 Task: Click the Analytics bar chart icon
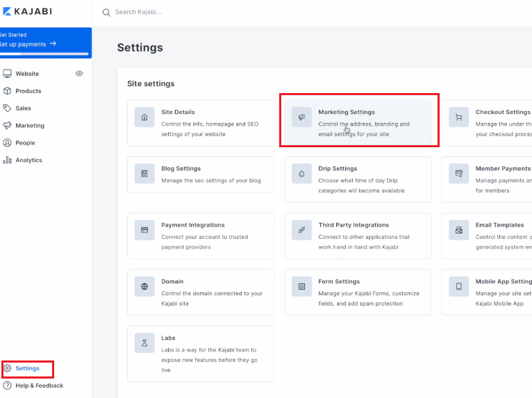[7, 160]
